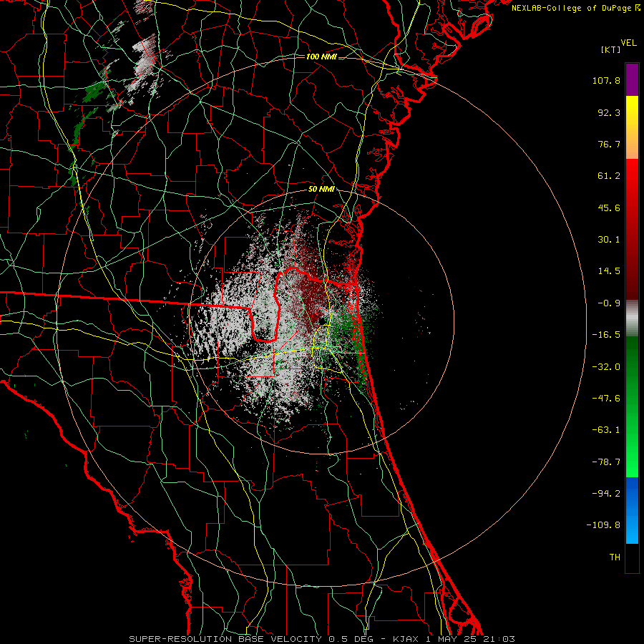Click the -109.8 velocity scale value

[604, 525]
